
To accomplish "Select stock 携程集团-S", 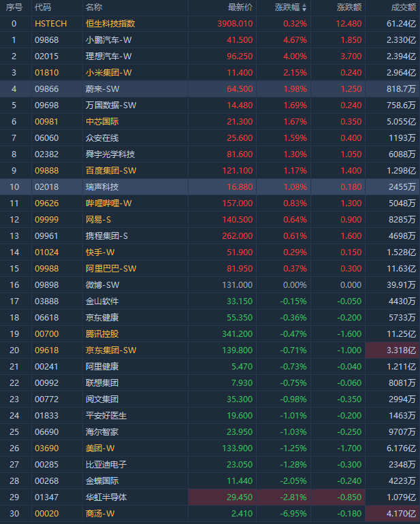I will click(107, 236).
